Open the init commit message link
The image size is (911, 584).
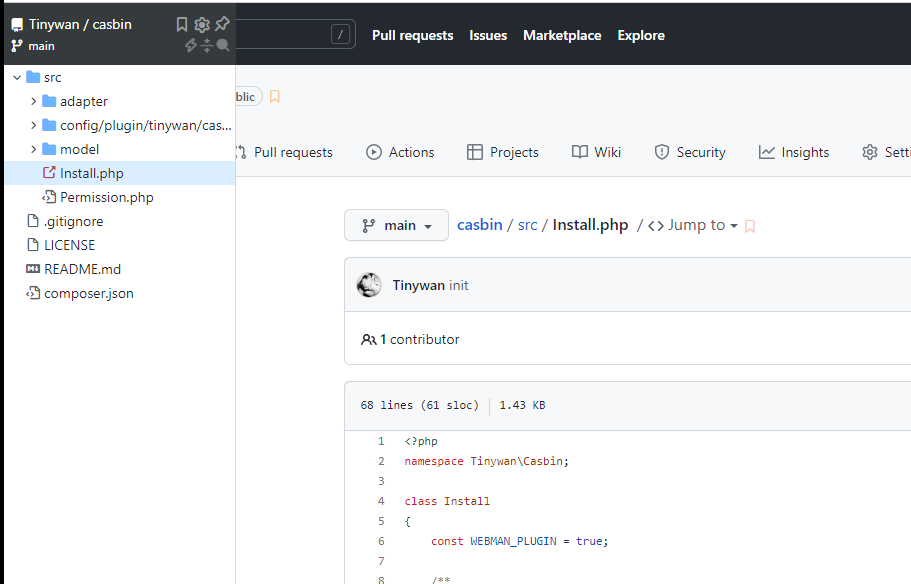[x=458, y=285]
